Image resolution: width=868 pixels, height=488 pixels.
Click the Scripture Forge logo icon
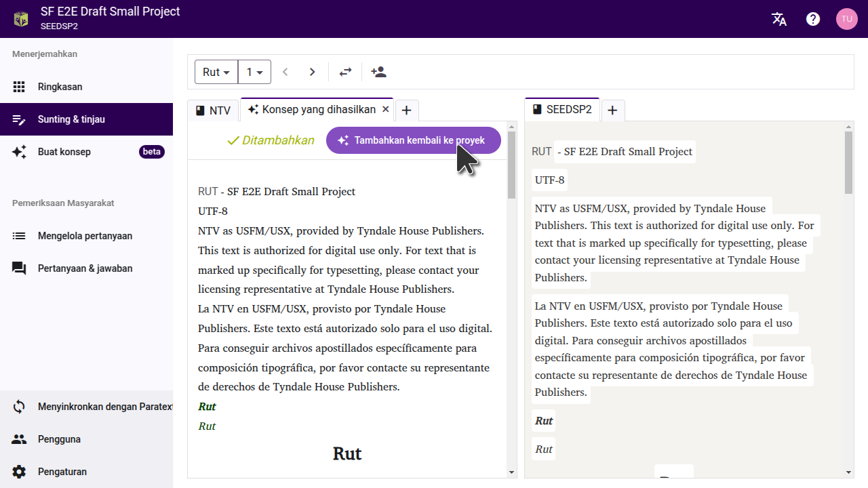coord(21,19)
